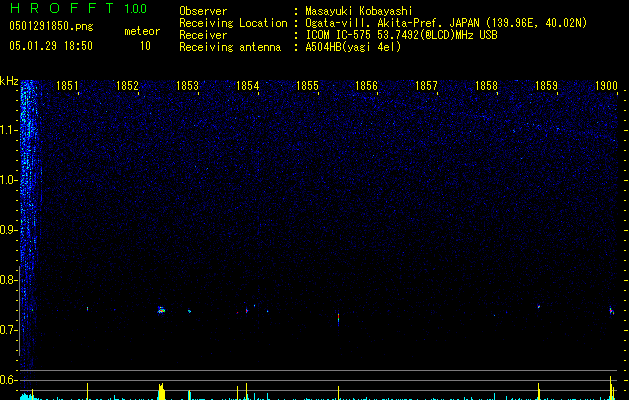Click the meteor echo below the 1900 label
The height and width of the screenshot is (400, 629).
pyautogui.click(x=611, y=311)
